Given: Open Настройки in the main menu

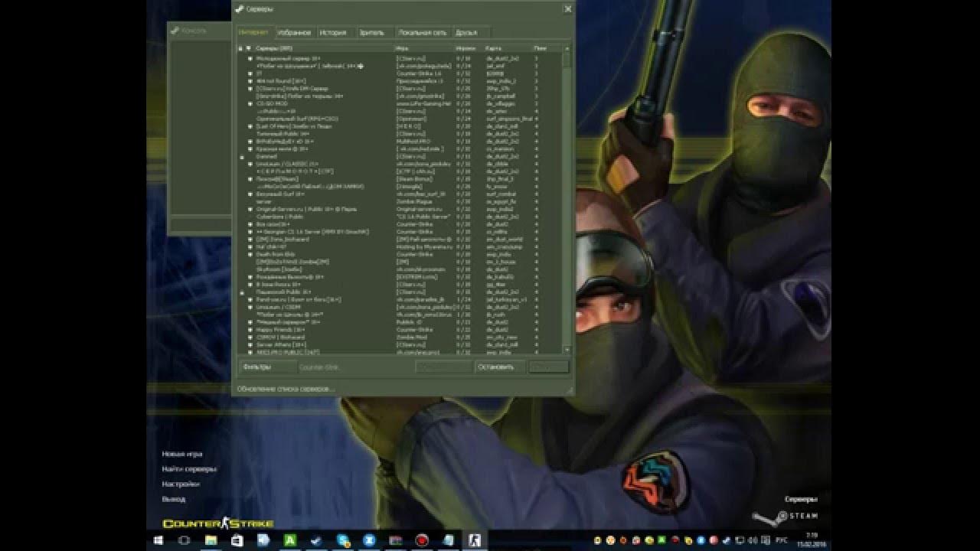Looking at the screenshot, I should coord(181,484).
